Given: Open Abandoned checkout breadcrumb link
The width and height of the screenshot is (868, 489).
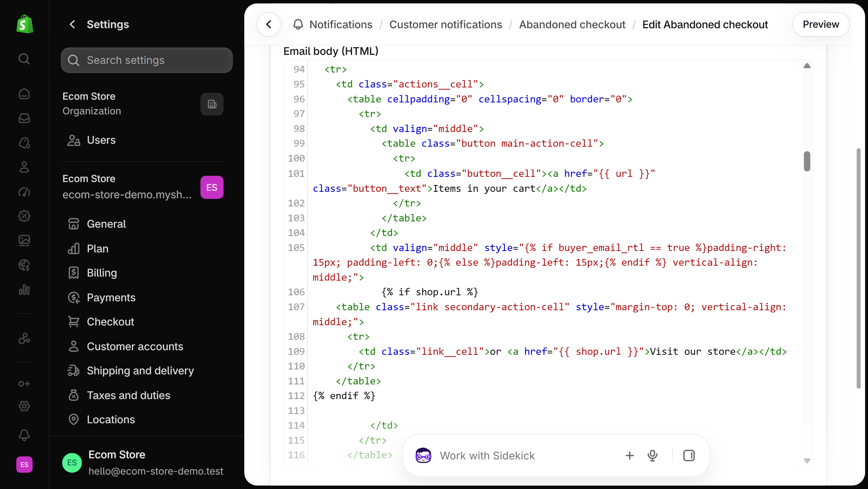Looking at the screenshot, I should click(572, 24).
